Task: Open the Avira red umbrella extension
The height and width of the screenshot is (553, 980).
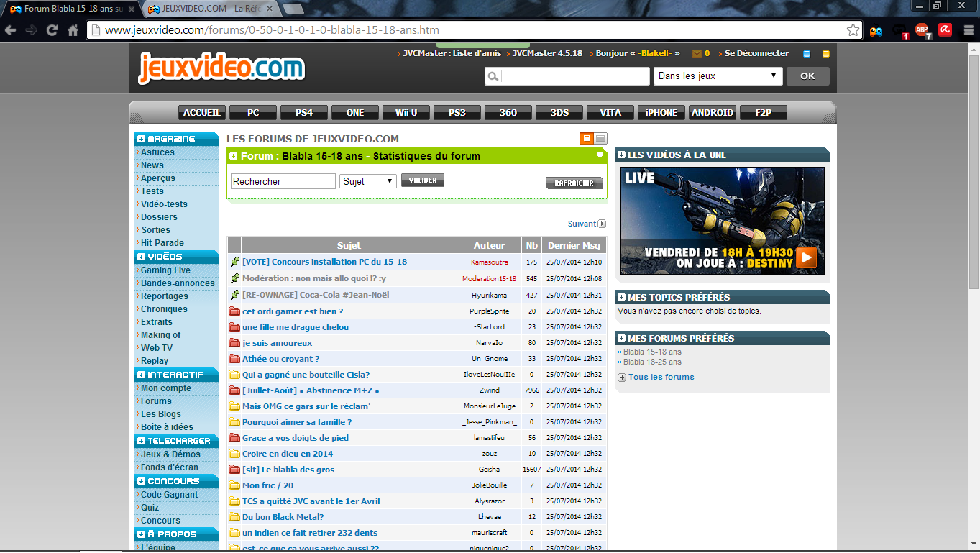Action: [945, 30]
